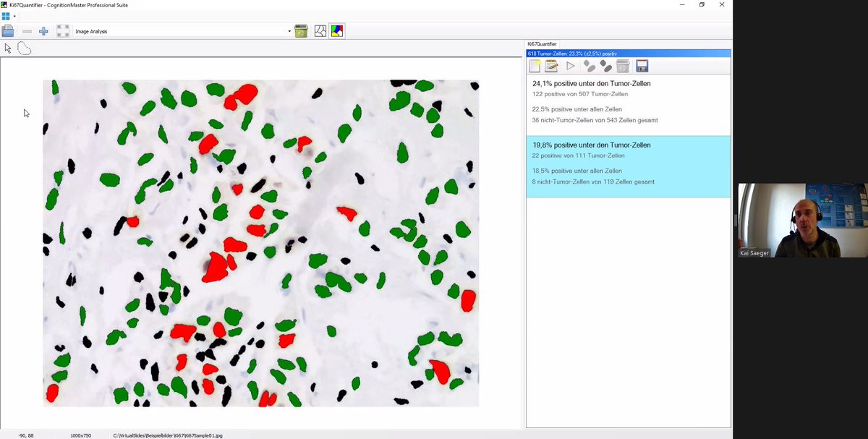Delete a result with the grey bin icon
This screenshot has height=439, width=868.
pyautogui.click(x=623, y=66)
